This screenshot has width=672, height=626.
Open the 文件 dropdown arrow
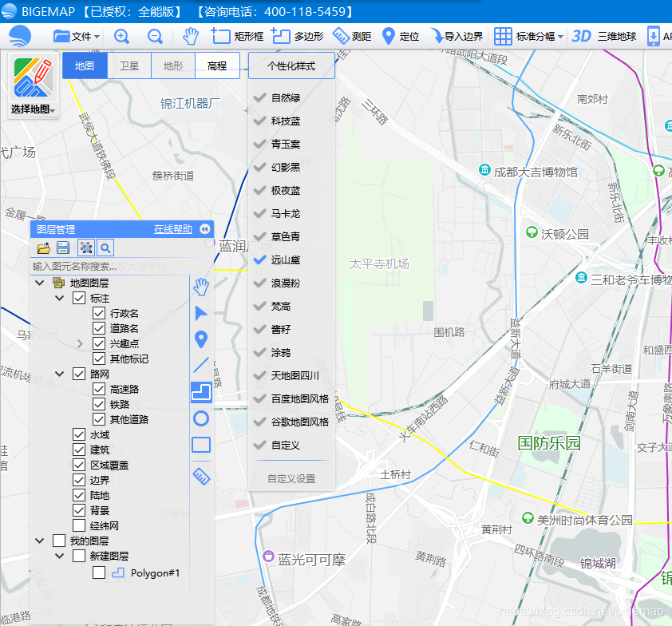pyautogui.click(x=97, y=37)
